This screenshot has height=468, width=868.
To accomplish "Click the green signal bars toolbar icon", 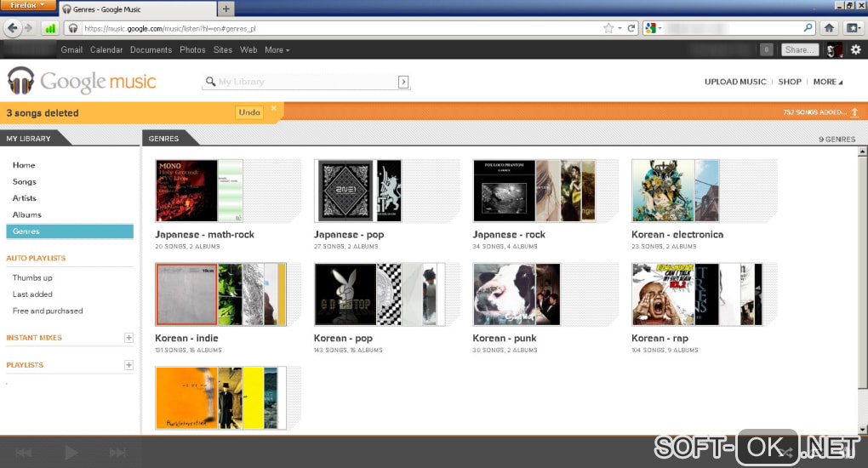I will coord(50,28).
